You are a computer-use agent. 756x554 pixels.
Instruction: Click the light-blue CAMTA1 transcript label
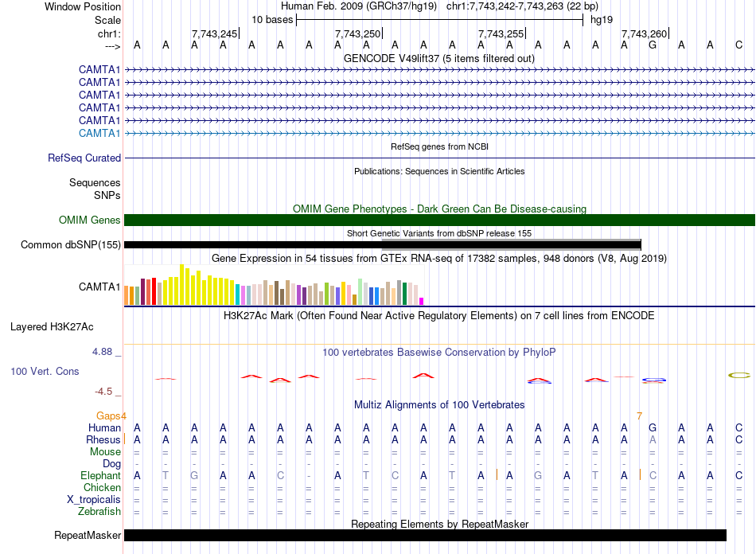[x=99, y=133]
